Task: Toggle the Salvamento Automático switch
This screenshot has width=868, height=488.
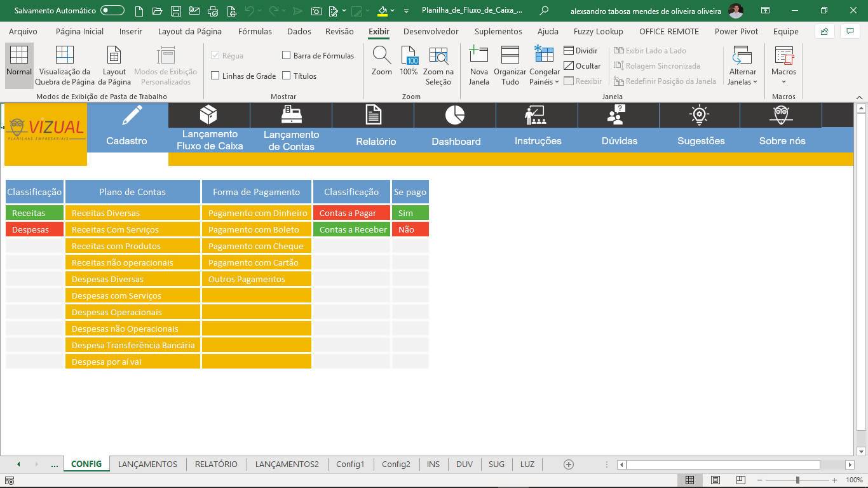Action: point(112,11)
